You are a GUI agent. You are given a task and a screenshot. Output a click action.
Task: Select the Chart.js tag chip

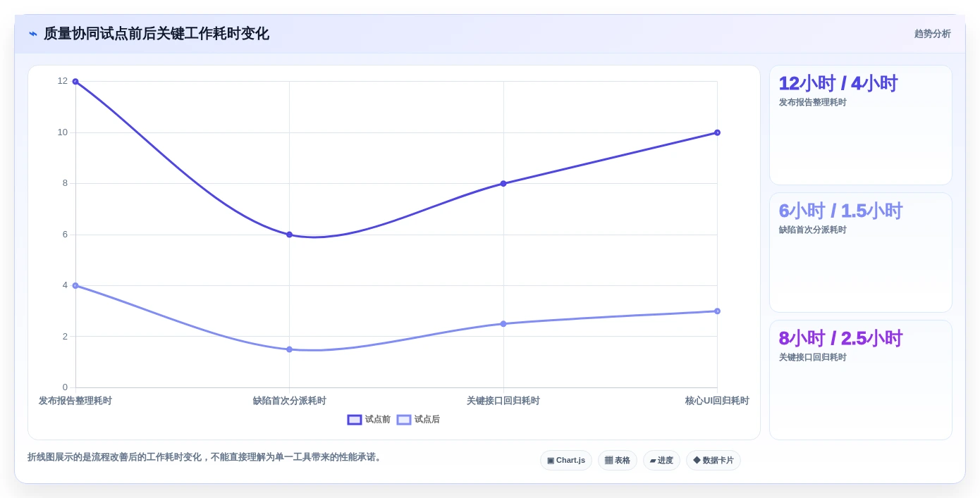pyautogui.click(x=566, y=461)
